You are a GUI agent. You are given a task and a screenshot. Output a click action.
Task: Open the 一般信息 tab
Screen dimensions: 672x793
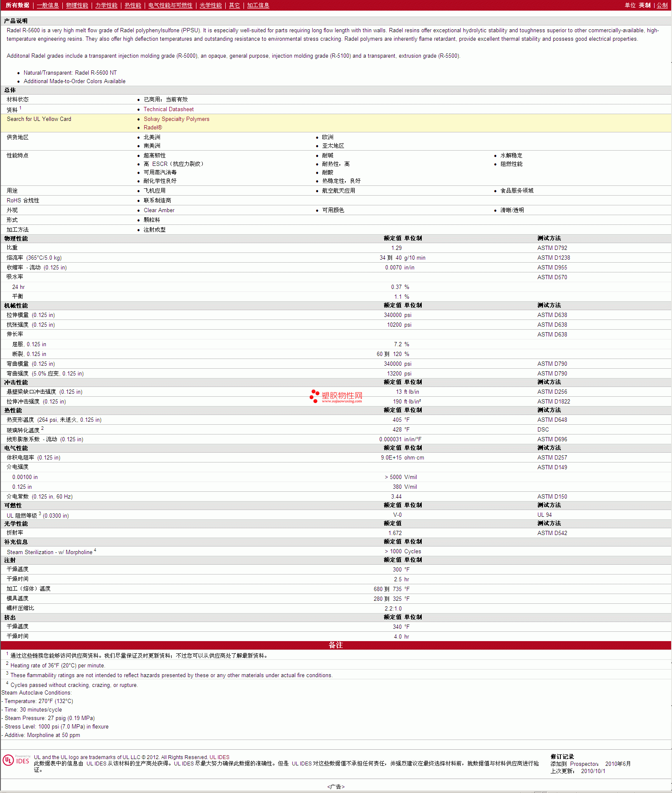coord(48,5)
